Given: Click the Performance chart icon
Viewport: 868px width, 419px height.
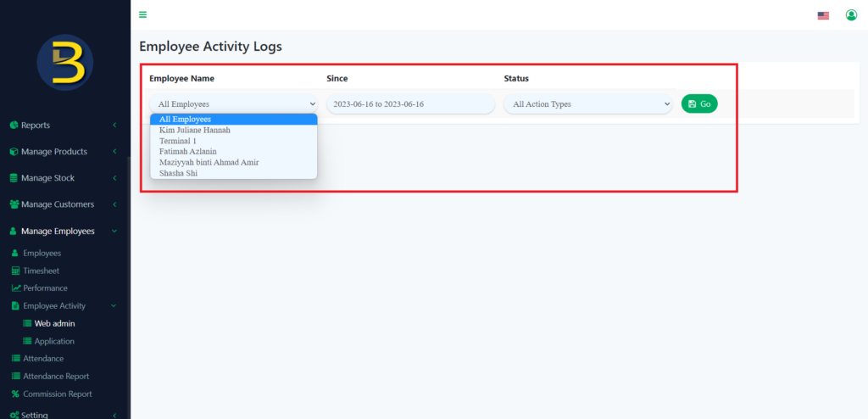Looking at the screenshot, I should pyautogui.click(x=15, y=288).
